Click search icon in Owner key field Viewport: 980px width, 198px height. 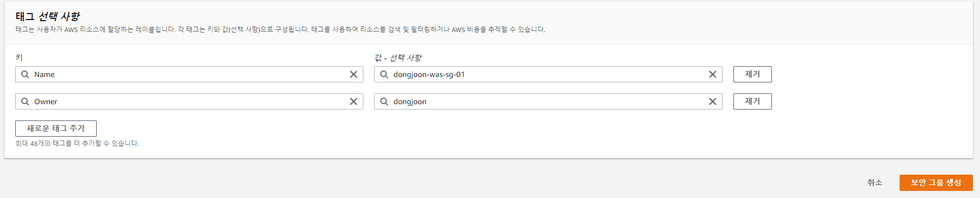(25, 101)
